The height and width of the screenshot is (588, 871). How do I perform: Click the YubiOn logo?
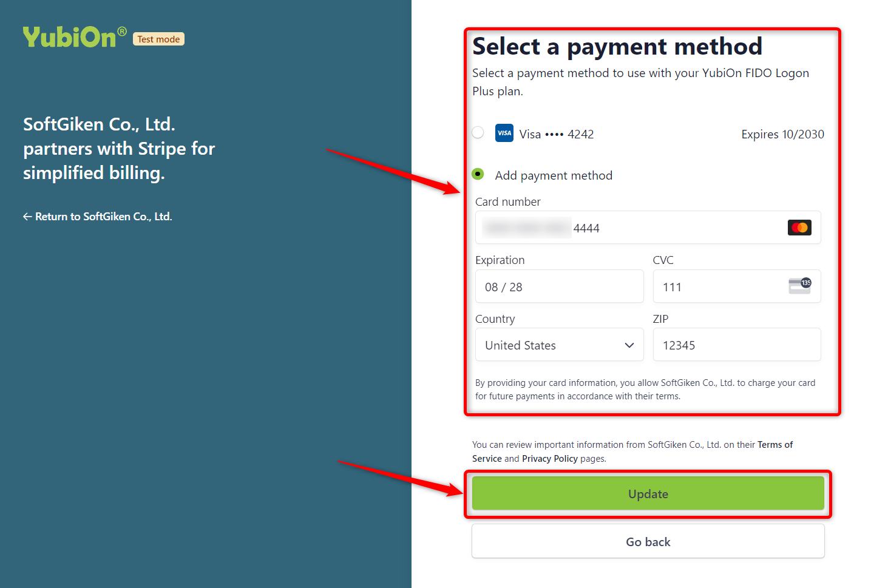point(75,37)
